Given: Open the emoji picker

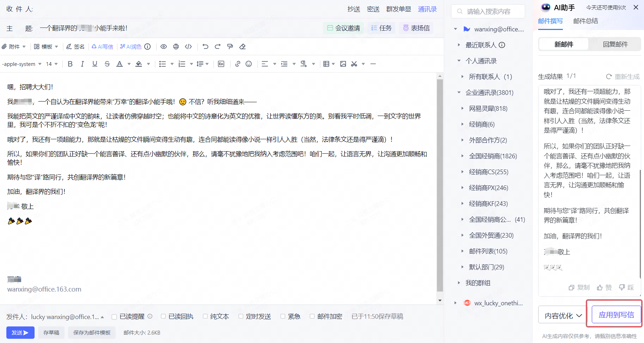Looking at the screenshot, I should pyautogui.click(x=249, y=64).
